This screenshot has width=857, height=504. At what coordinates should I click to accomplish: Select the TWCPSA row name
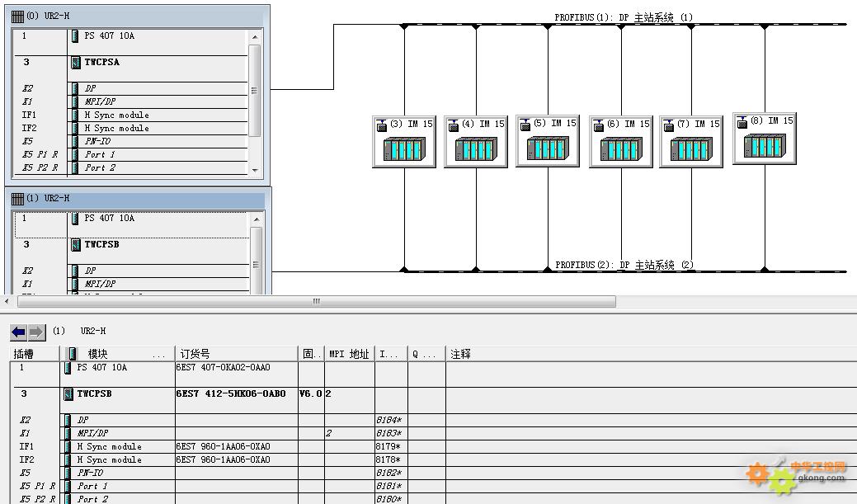coord(102,63)
